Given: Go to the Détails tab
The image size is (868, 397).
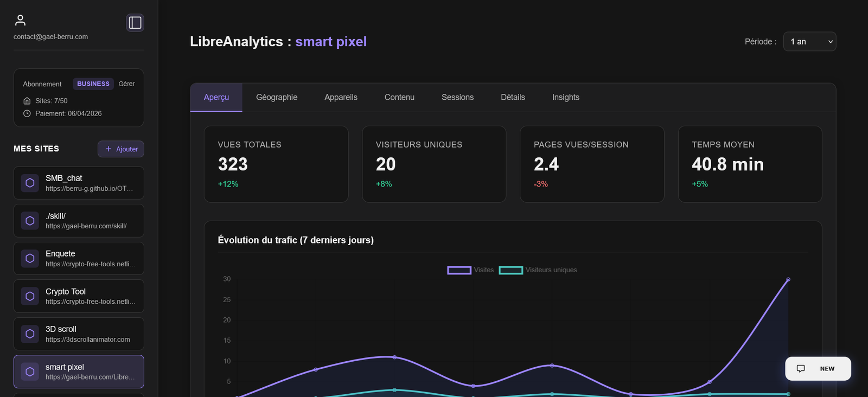Looking at the screenshot, I should [x=513, y=98].
